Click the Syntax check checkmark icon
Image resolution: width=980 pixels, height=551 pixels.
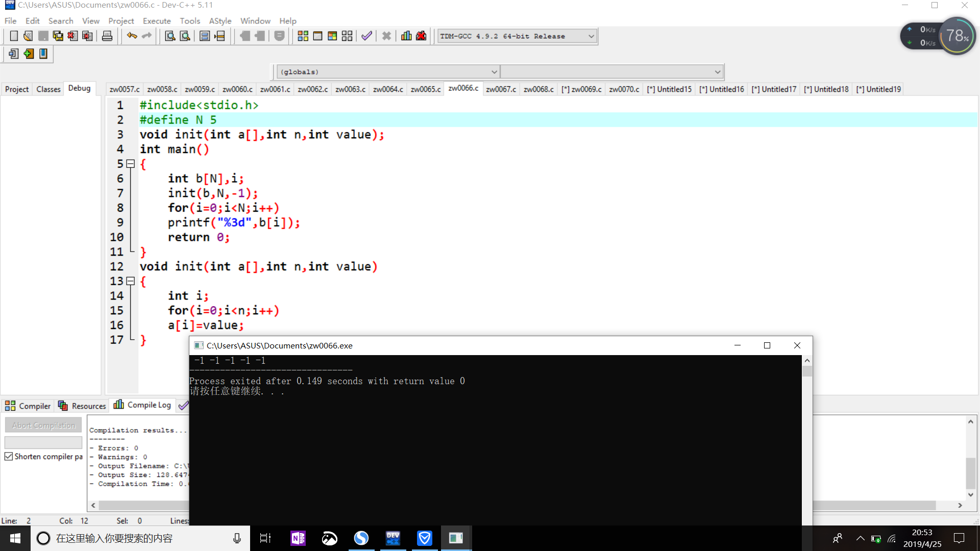tap(366, 36)
